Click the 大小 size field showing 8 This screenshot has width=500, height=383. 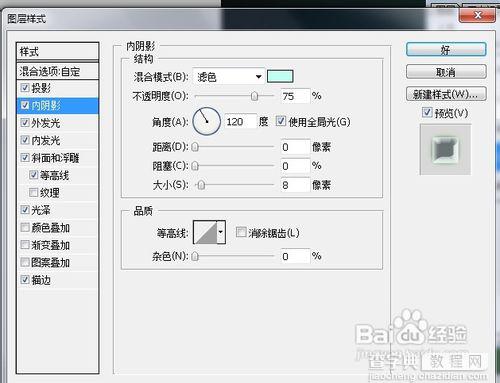coord(295,185)
